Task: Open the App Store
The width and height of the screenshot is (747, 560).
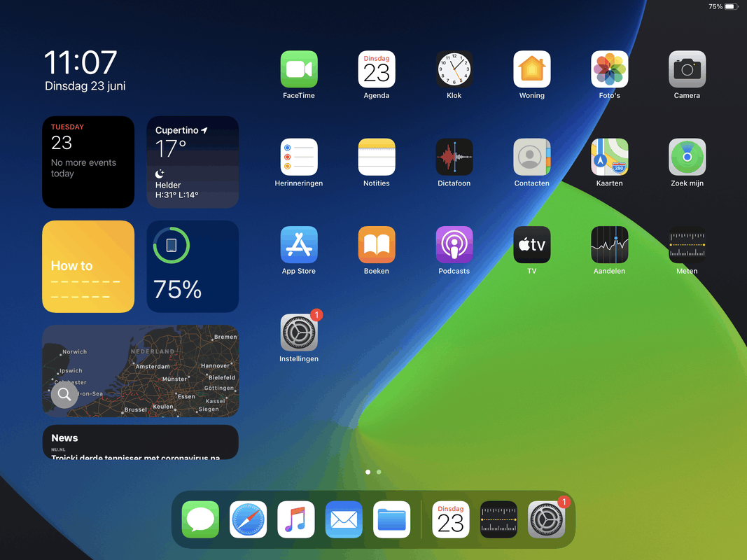Action: [x=299, y=245]
